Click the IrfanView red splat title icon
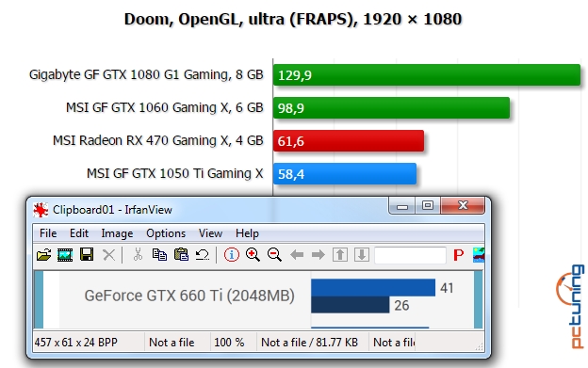This screenshot has height=368, width=588. coord(41,210)
